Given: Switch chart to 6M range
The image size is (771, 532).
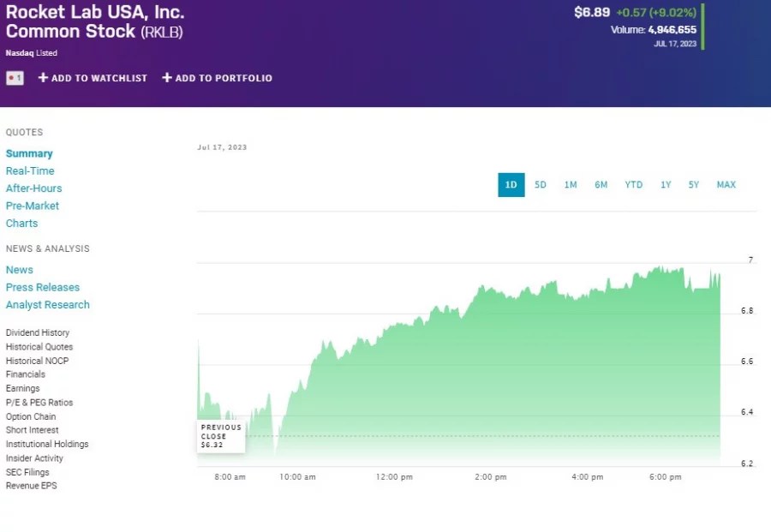Looking at the screenshot, I should point(601,185).
